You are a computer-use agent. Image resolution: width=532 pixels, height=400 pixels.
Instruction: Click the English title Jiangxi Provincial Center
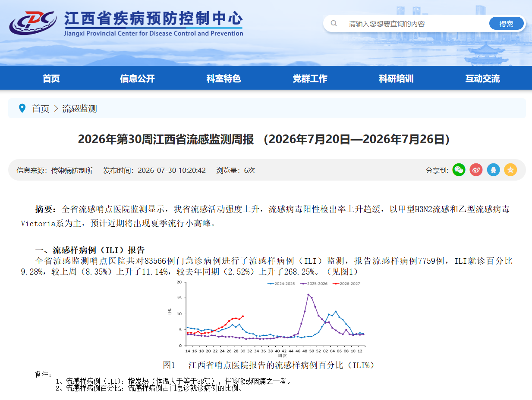[153, 33]
